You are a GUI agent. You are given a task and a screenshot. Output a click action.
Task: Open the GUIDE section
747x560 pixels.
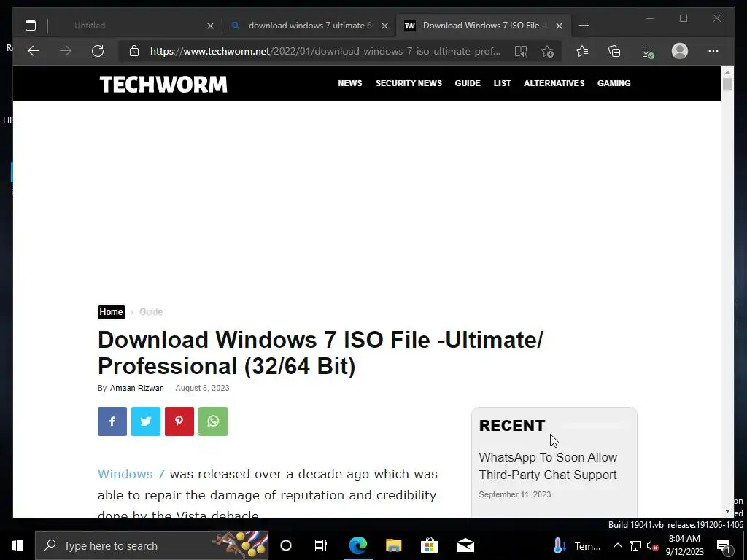click(x=468, y=83)
